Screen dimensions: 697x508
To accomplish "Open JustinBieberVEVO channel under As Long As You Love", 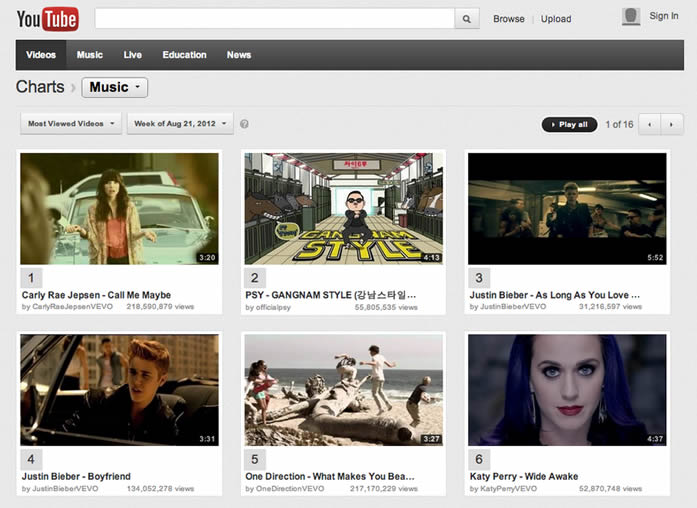I will click(513, 307).
